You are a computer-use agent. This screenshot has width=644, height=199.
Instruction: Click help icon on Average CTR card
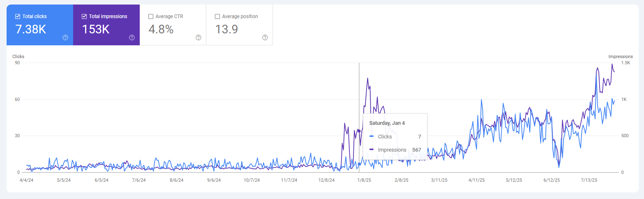[199, 37]
